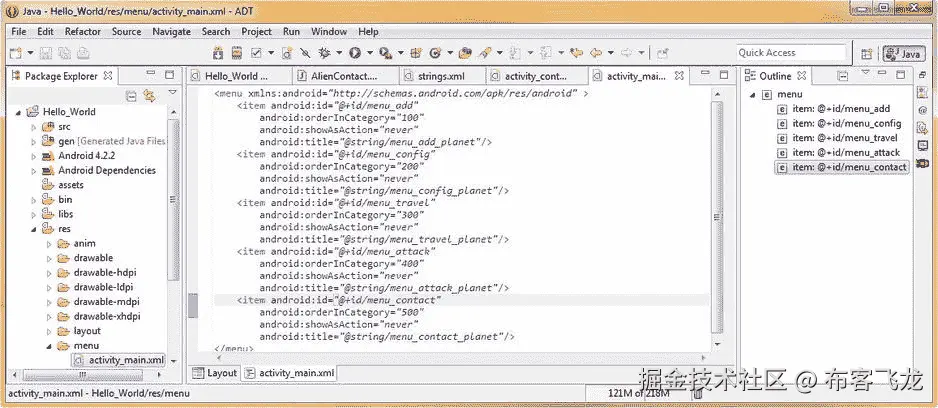Switch to the Java perspective button
The width and height of the screenshot is (938, 408).
point(903,54)
